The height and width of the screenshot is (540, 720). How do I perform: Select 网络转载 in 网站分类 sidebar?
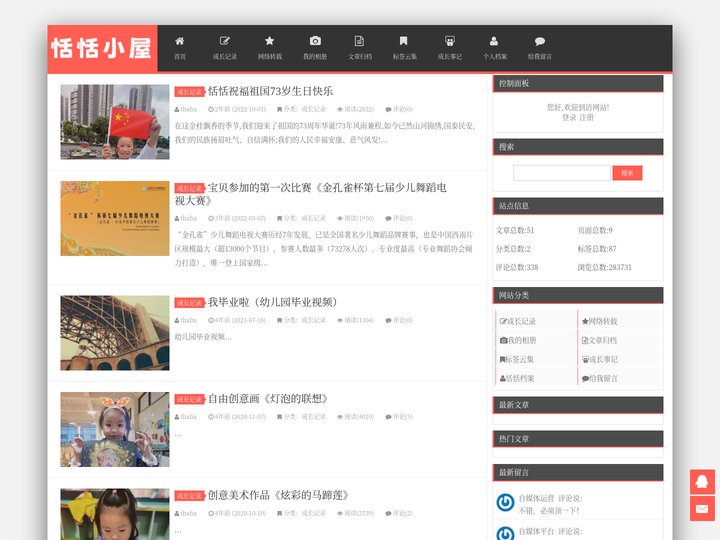pos(599,321)
